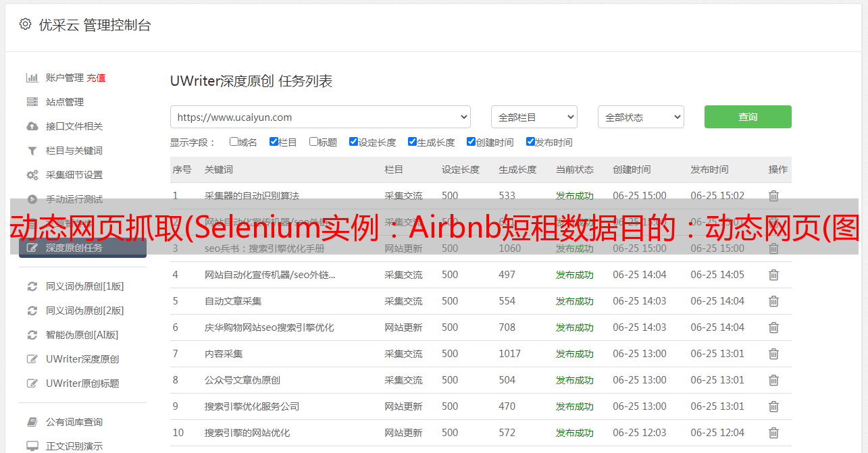
Task: Click 网站更新 category in row 6
Action: click(x=403, y=327)
